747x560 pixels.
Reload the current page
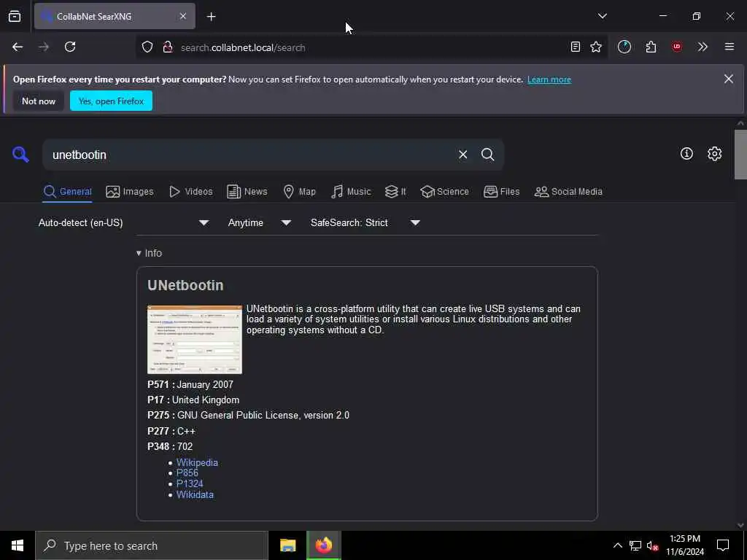coord(70,47)
